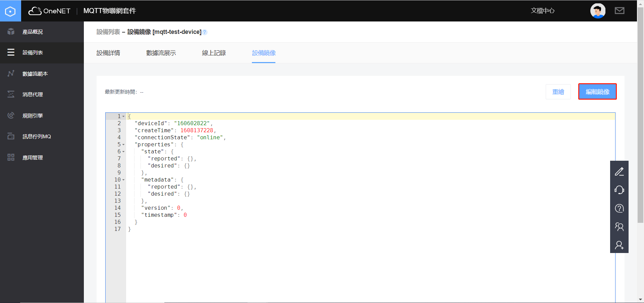The image size is (644, 303).
Task: Switch to the 線上記錄 tab
Action: coord(214,53)
